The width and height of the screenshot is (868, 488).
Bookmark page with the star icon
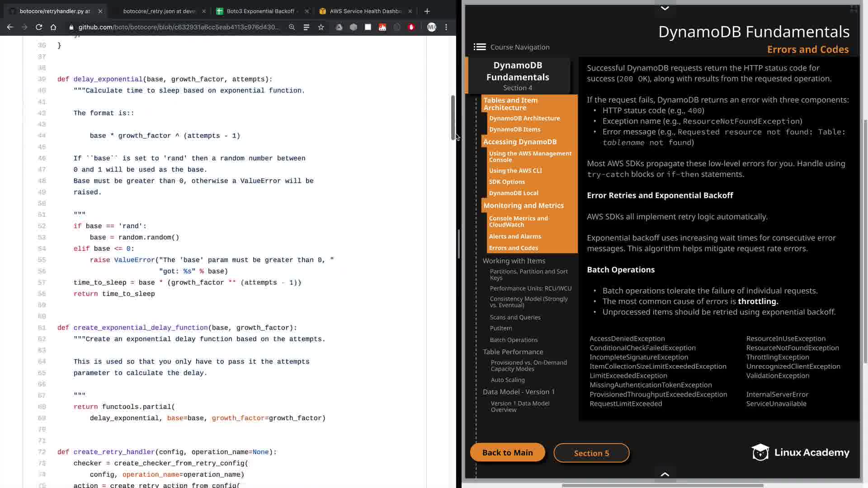click(x=321, y=27)
